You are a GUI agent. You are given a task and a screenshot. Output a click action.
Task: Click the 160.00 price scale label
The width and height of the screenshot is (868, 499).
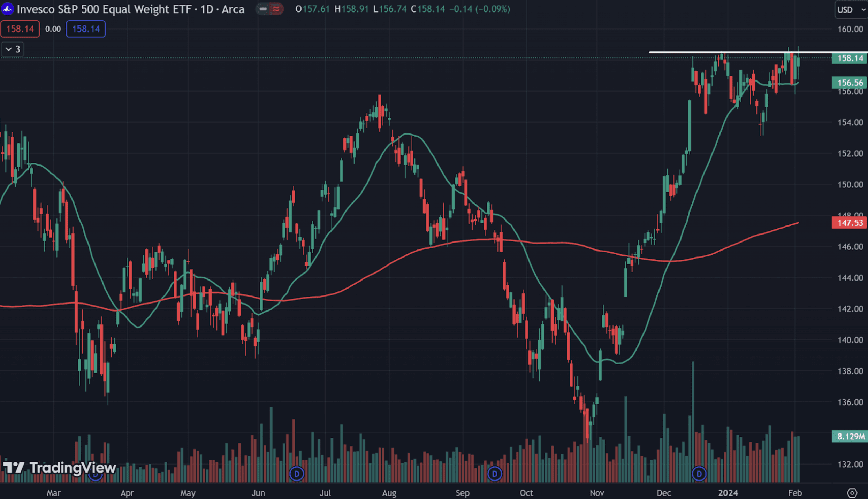tap(850, 29)
